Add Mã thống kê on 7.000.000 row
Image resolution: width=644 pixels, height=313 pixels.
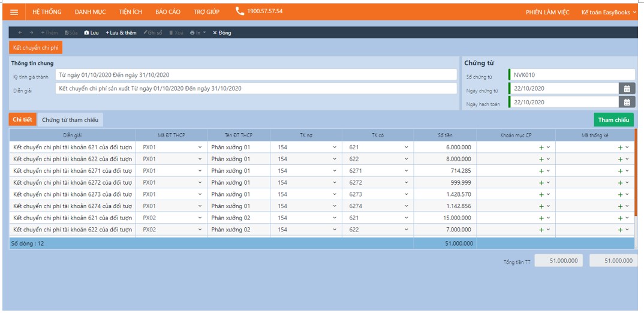pos(620,230)
